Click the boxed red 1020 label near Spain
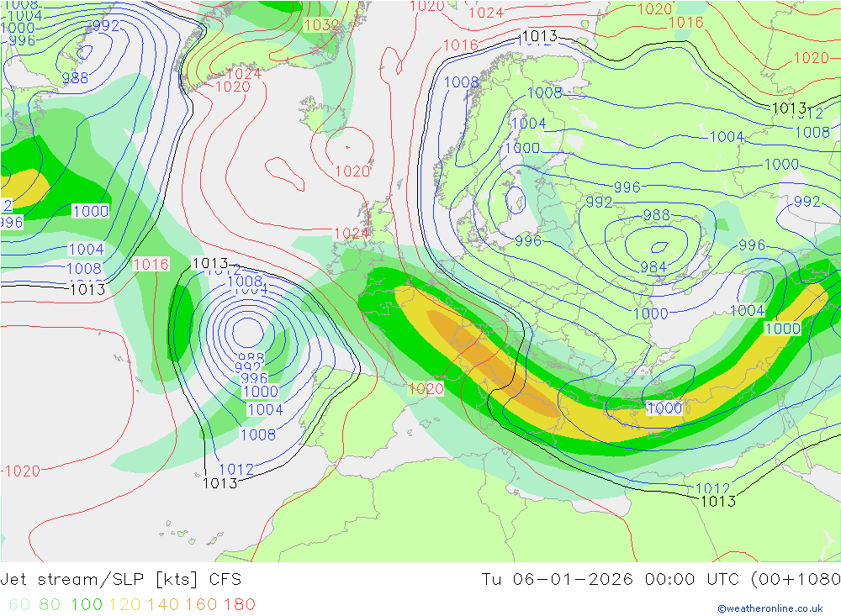This screenshot has width=841, height=616. pos(426,388)
